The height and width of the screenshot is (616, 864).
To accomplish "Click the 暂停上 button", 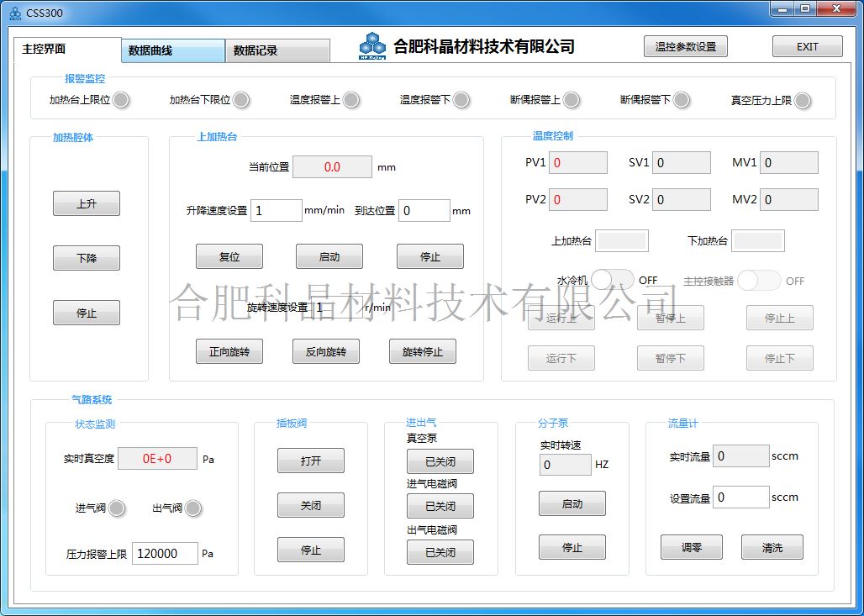I will coord(671,318).
